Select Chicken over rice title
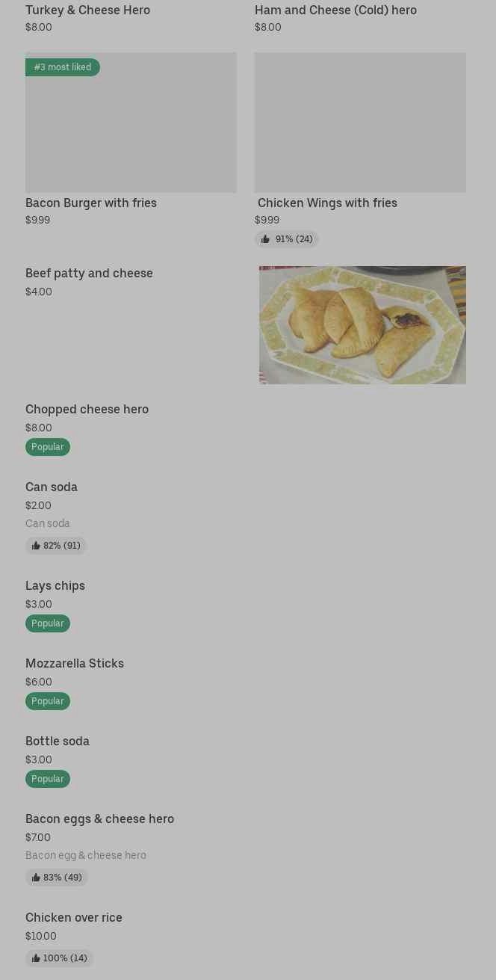The image size is (496, 980). tap(74, 917)
